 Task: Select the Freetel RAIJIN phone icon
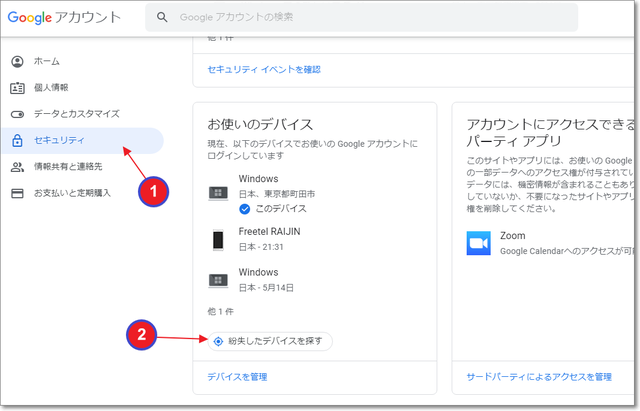218,239
